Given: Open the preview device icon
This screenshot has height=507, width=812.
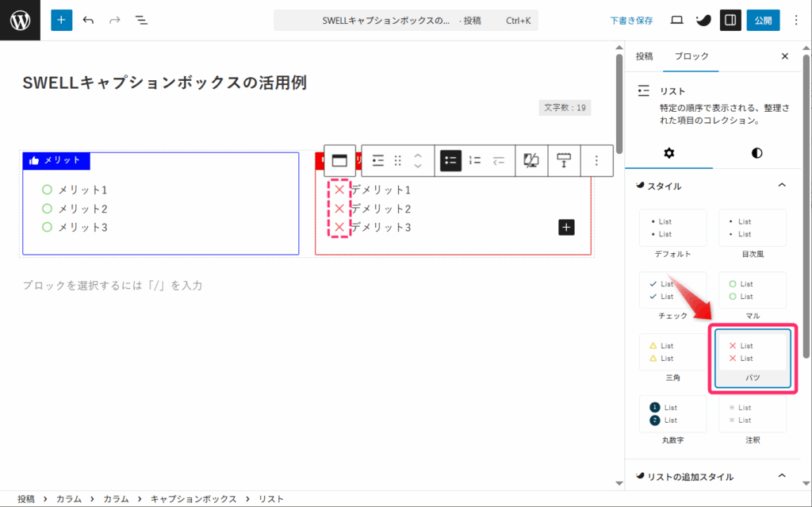Looking at the screenshot, I should [x=677, y=20].
